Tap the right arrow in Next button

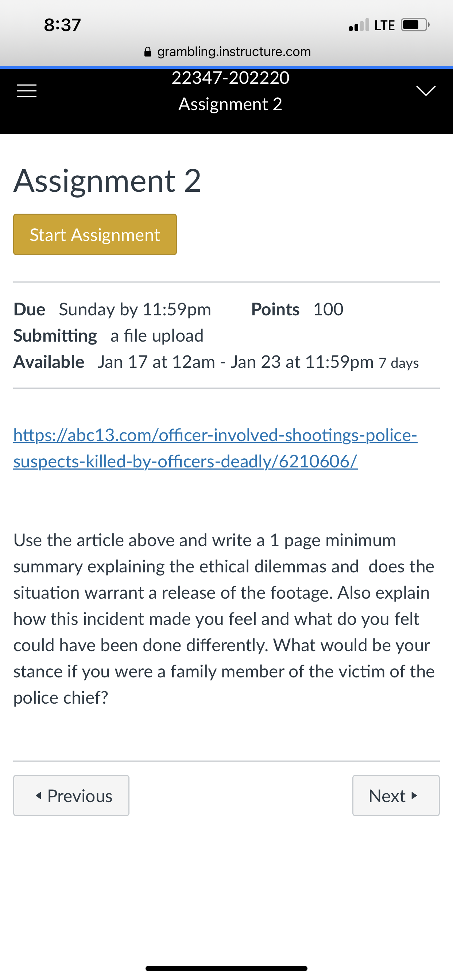coord(415,795)
